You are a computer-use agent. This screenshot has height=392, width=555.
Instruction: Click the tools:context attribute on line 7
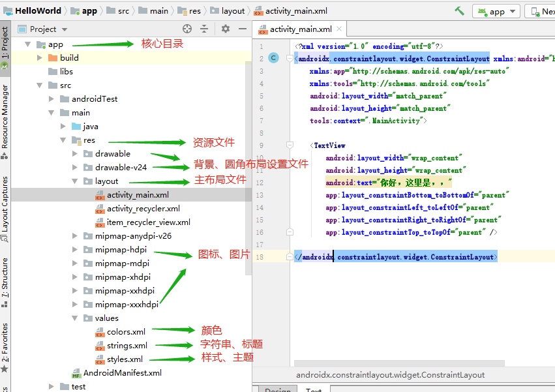(x=368, y=121)
